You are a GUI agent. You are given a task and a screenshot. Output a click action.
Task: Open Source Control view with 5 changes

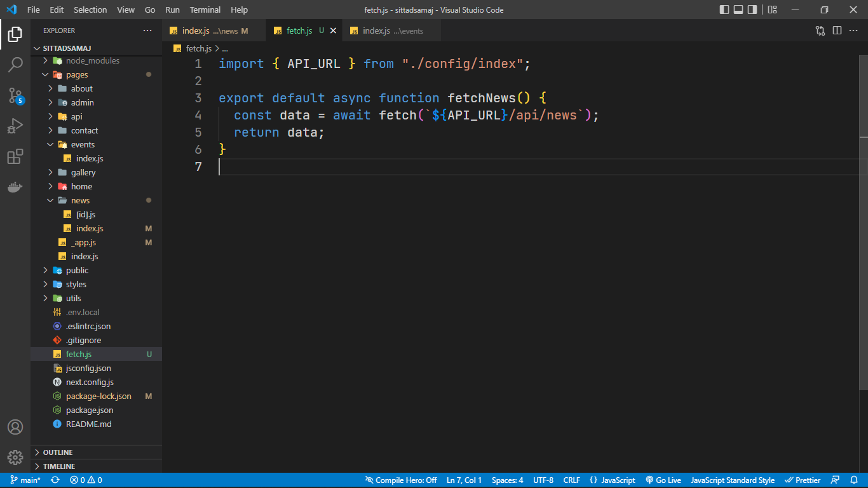coord(15,96)
